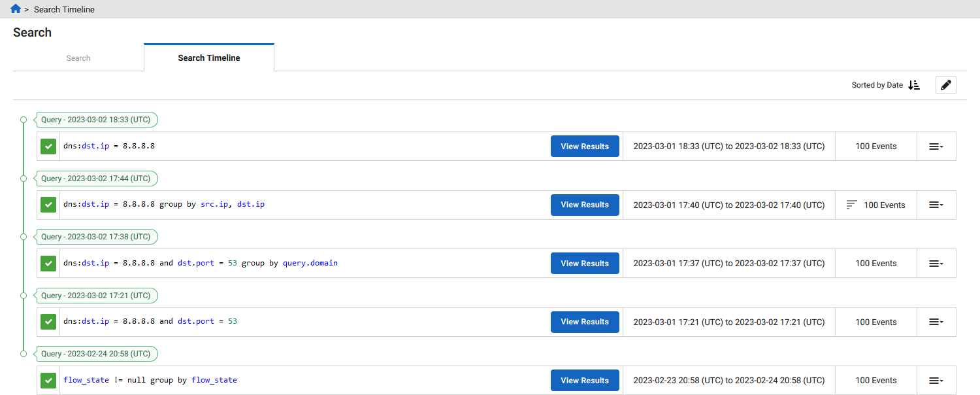Click the 100 Events count on the first row

click(875, 146)
